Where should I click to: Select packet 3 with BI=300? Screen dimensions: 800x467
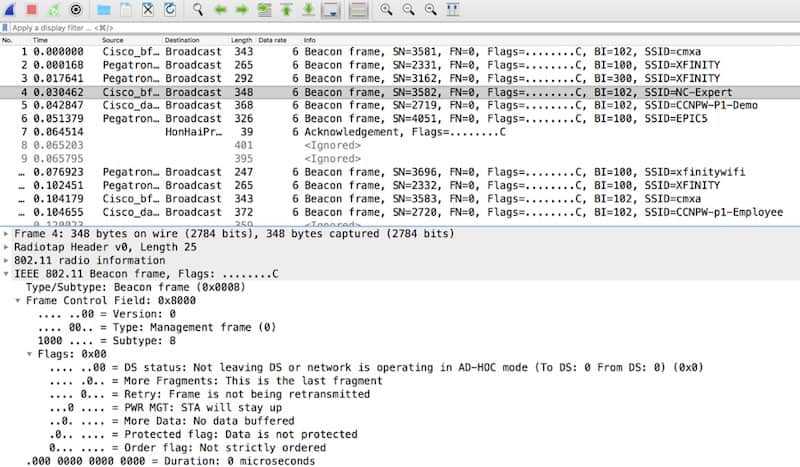[400, 78]
